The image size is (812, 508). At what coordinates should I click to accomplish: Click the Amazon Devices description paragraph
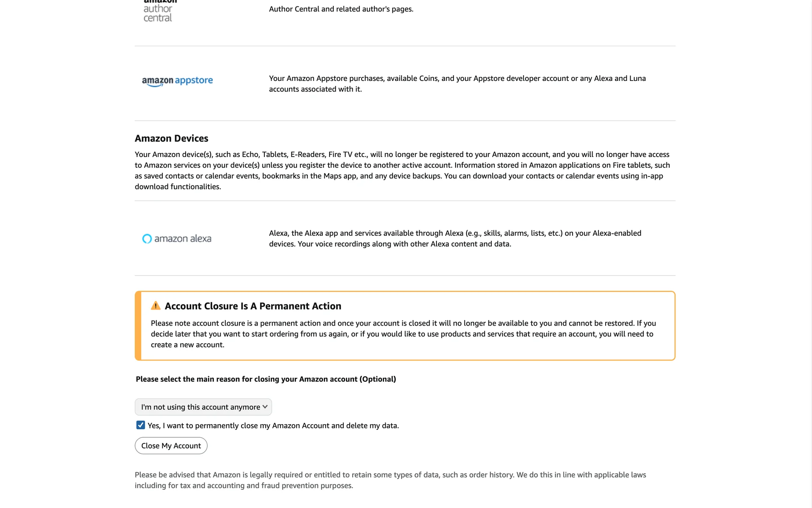[402, 171]
